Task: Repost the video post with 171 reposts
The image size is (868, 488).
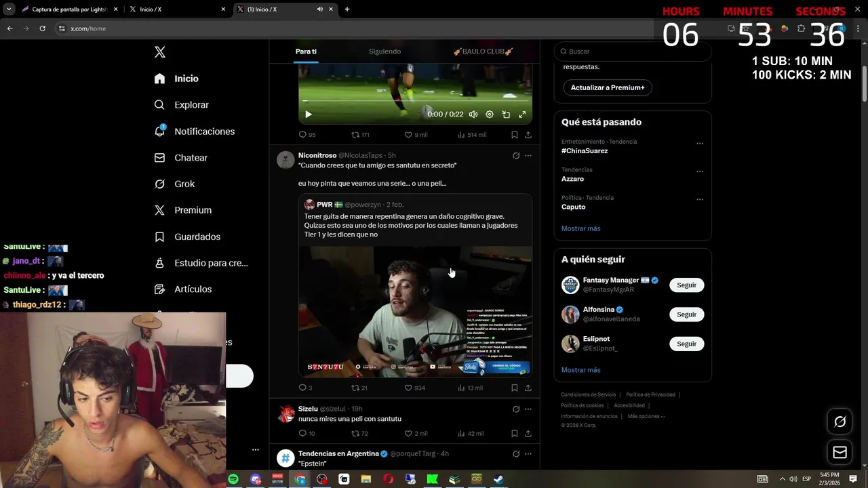Action: point(360,135)
